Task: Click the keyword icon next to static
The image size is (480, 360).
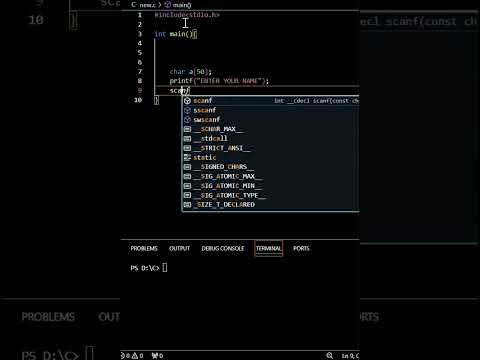Action: tap(187, 157)
